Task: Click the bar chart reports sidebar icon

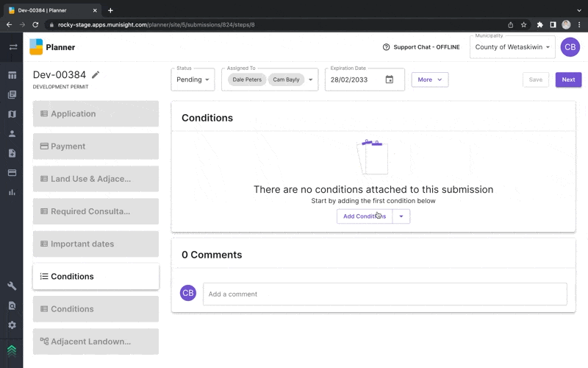Action: point(12,192)
